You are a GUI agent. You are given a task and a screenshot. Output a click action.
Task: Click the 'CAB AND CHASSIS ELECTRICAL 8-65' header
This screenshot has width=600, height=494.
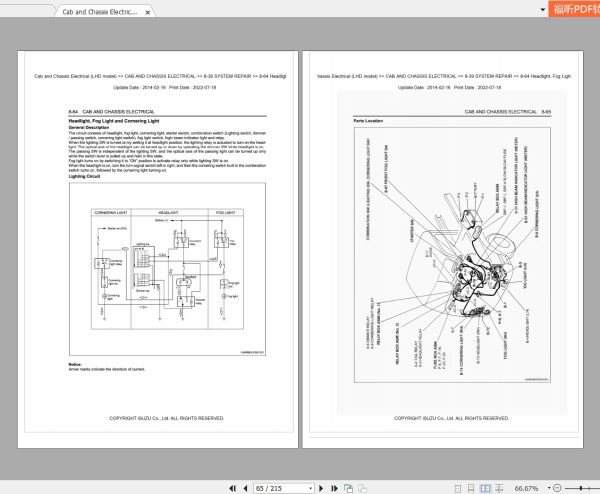(508, 112)
